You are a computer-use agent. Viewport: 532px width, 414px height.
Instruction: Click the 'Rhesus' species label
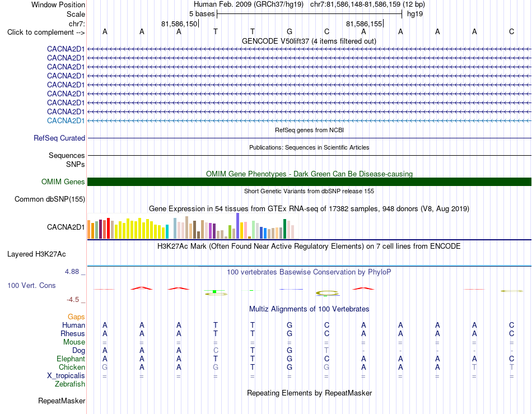tap(73, 333)
